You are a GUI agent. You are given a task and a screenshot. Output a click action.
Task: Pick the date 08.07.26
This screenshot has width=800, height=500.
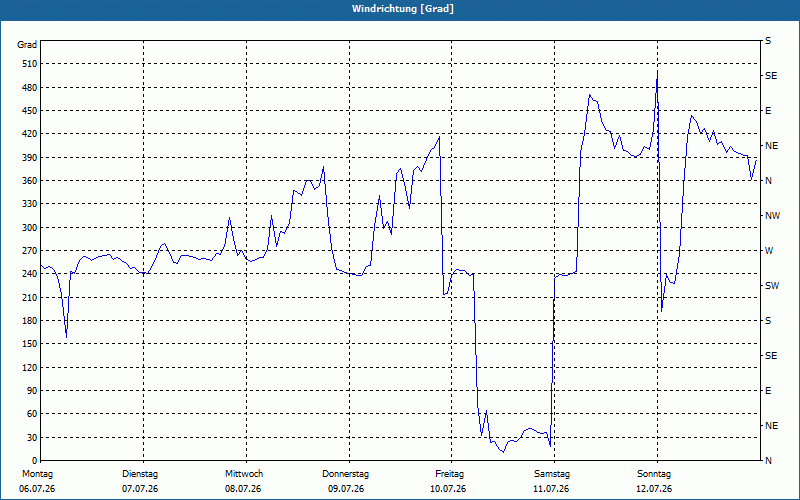pyautogui.click(x=243, y=489)
